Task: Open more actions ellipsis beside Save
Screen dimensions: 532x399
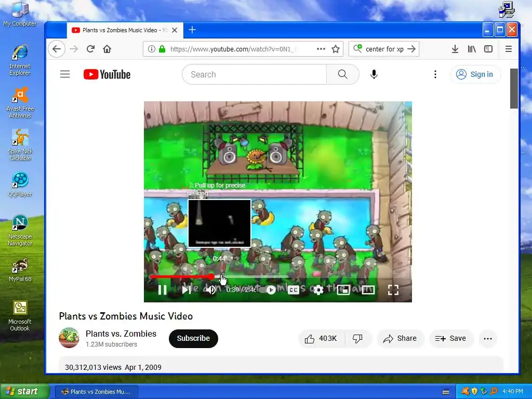Action: click(487, 338)
